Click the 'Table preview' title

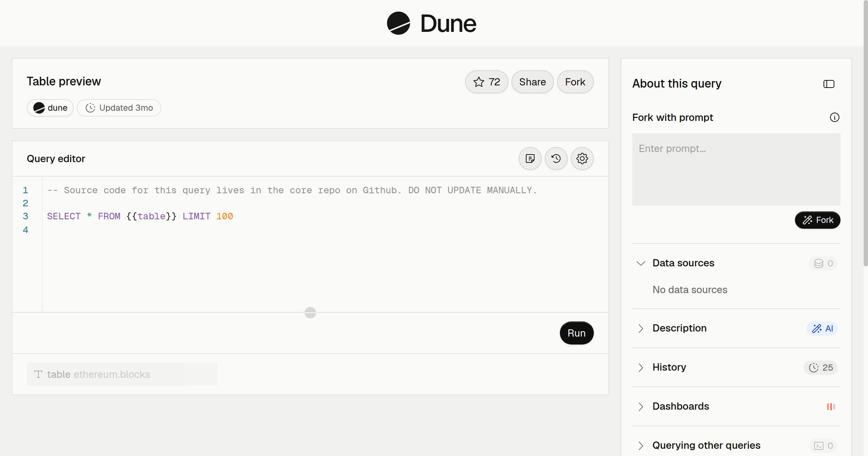pos(64,81)
